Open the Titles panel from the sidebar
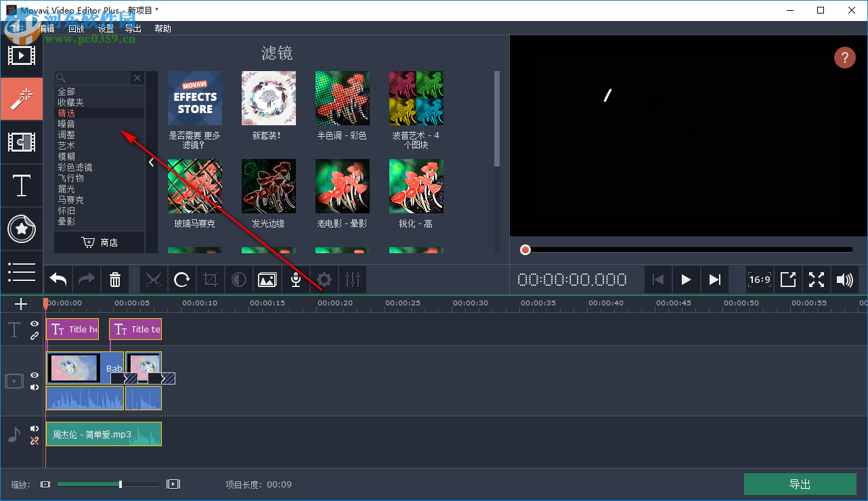Viewport: 868px width, 501px height. click(x=22, y=186)
